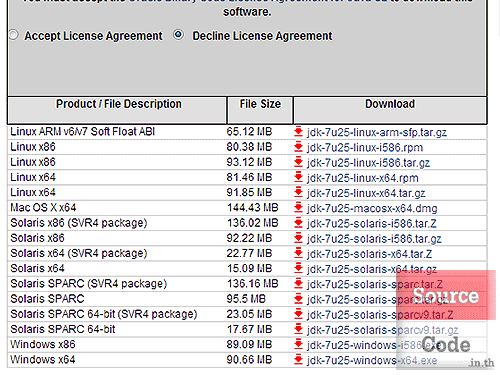Click 65.12 MB file size cell
Viewport: 500px width, 375px height.
click(x=249, y=131)
